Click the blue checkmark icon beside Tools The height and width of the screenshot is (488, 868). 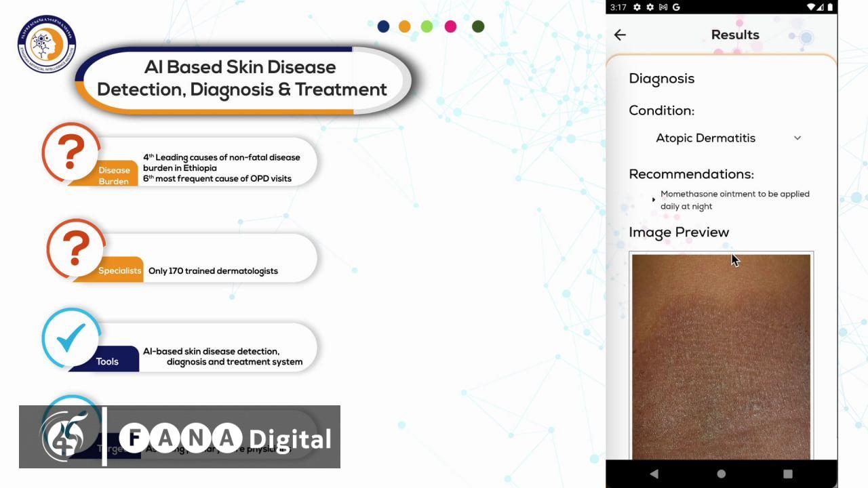pyautogui.click(x=71, y=338)
